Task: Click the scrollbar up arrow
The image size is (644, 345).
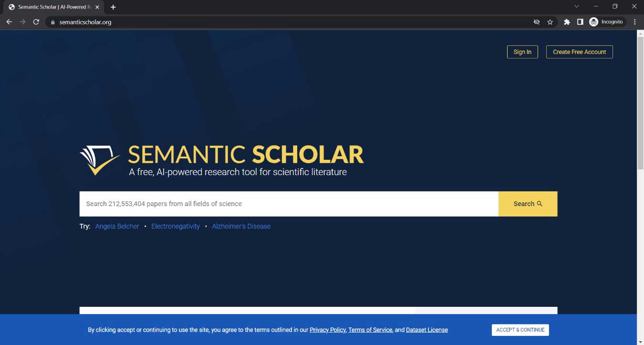Action: pyautogui.click(x=640, y=33)
